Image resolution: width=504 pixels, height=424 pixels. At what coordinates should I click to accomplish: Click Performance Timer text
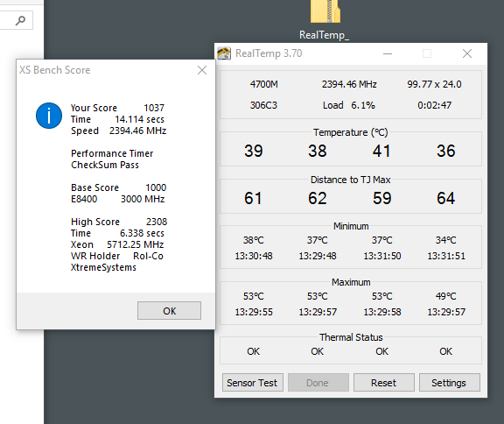pos(112,153)
